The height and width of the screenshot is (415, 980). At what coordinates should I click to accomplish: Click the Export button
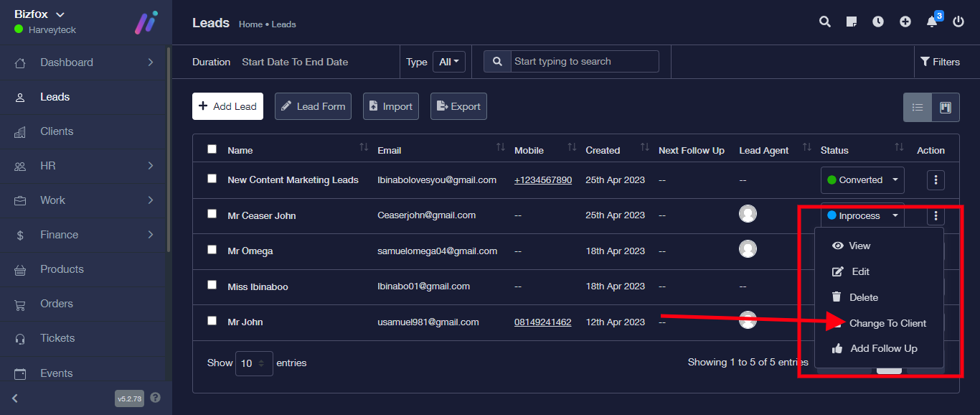coord(458,106)
